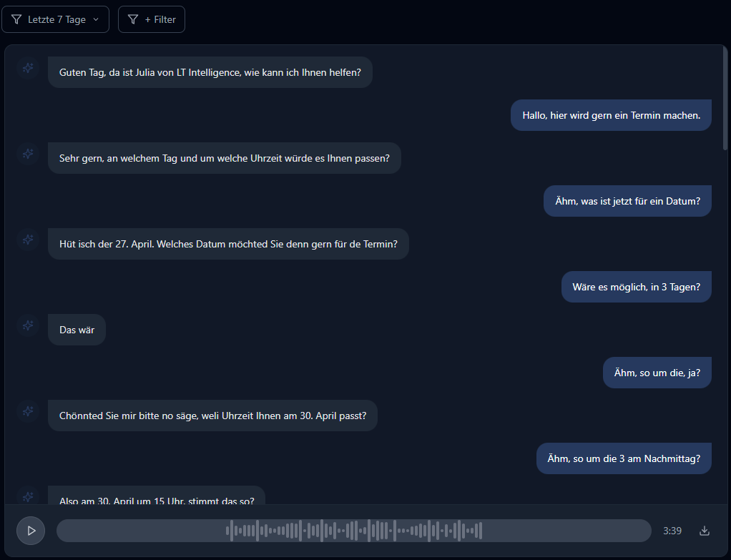The width and height of the screenshot is (731, 560).
Task: Select the 'Das wär' message bubble
Action: point(77,330)
